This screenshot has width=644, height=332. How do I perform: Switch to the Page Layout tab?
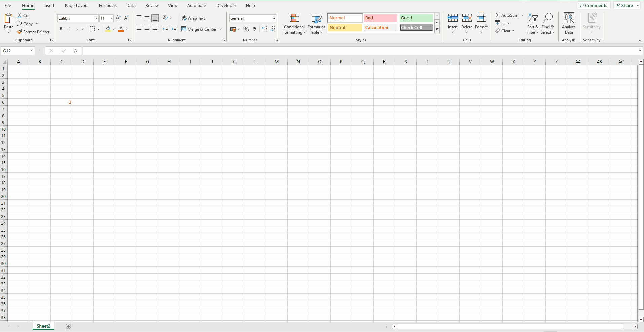coord(77,5)
